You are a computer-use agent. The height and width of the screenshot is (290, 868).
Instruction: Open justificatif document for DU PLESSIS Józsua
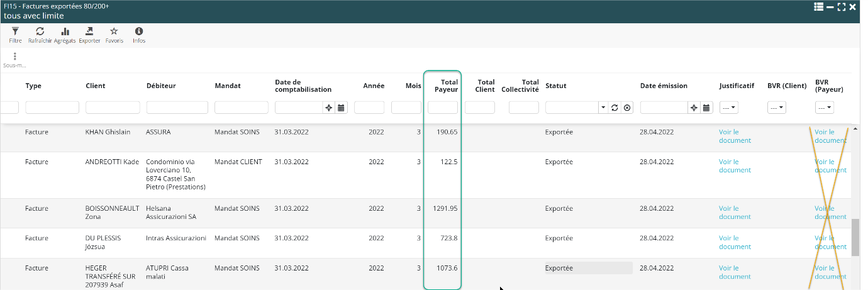click(x=735, y=242)
